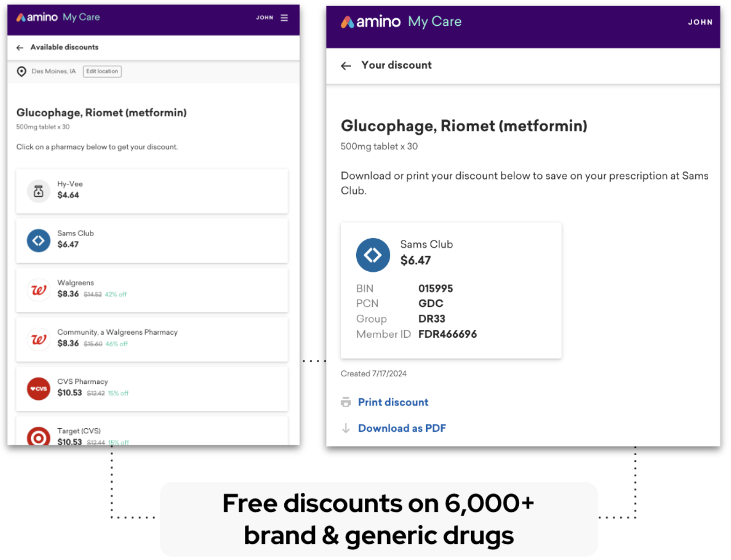
Task: Click the Target bullseye logo
Action: (x=38, y=437)
